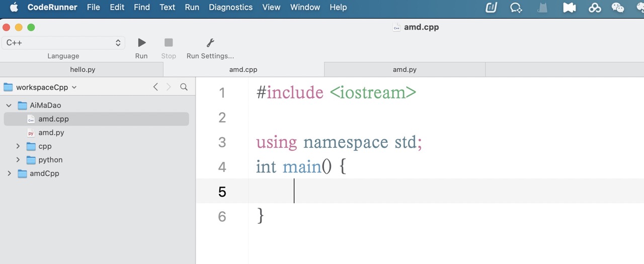Open Run Settings wrench icon

(210, 43)
